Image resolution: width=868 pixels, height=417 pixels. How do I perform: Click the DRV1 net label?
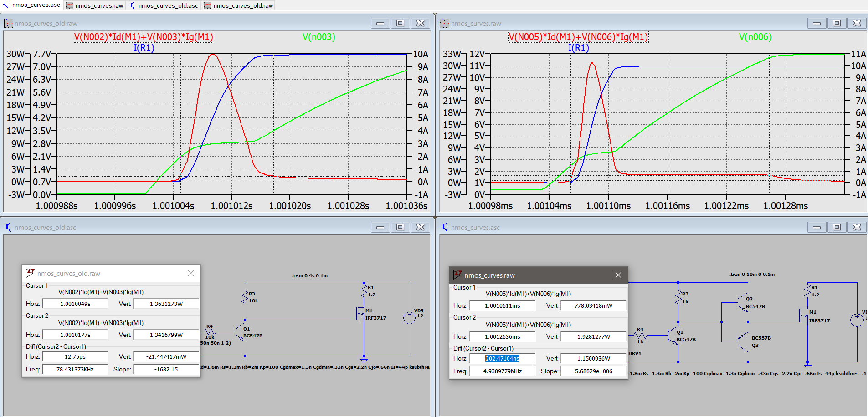635,353
